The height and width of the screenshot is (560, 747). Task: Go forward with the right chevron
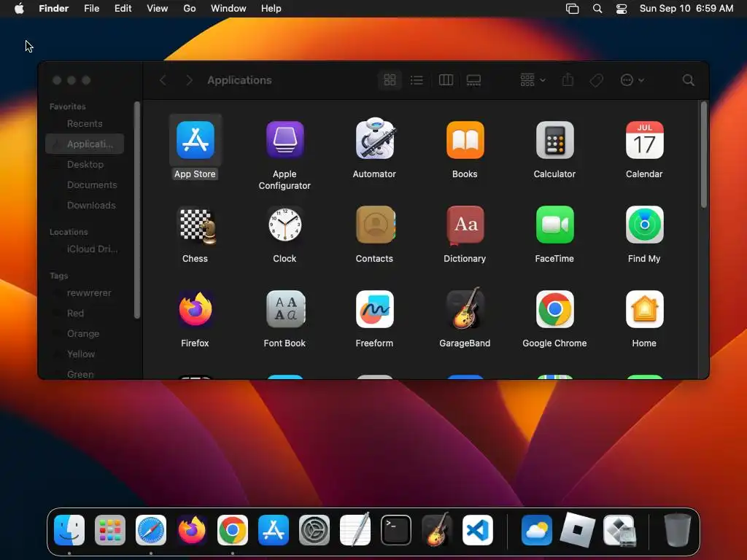coord(189,80)
